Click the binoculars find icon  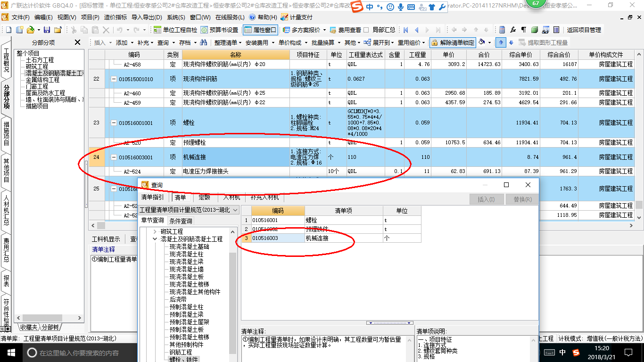coord(204,42)
